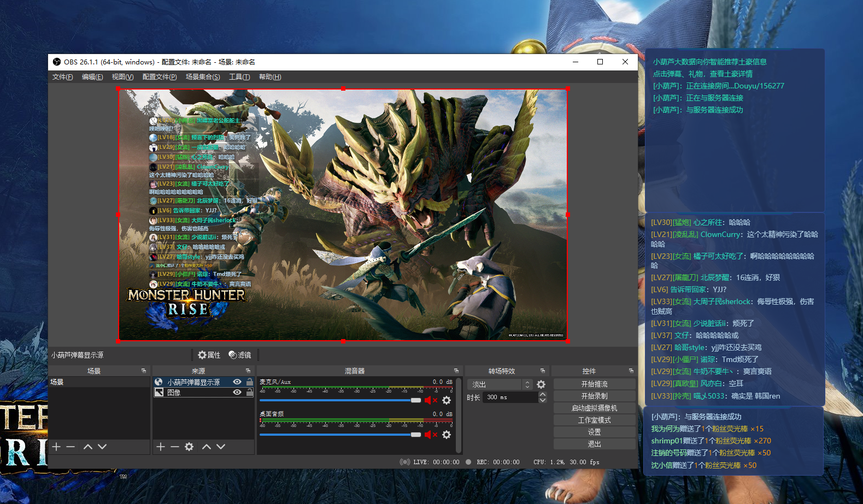The height and width of the screenshot is (504, 863).
Task: Undock the 混音器 panel using float icon
Action: click(456, 371)
